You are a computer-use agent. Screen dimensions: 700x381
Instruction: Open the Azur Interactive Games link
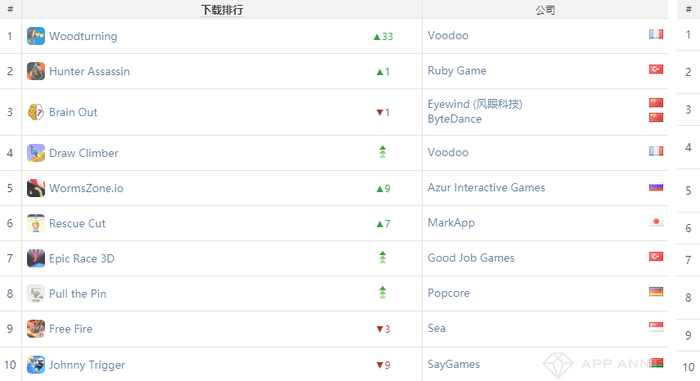point(486,188)
